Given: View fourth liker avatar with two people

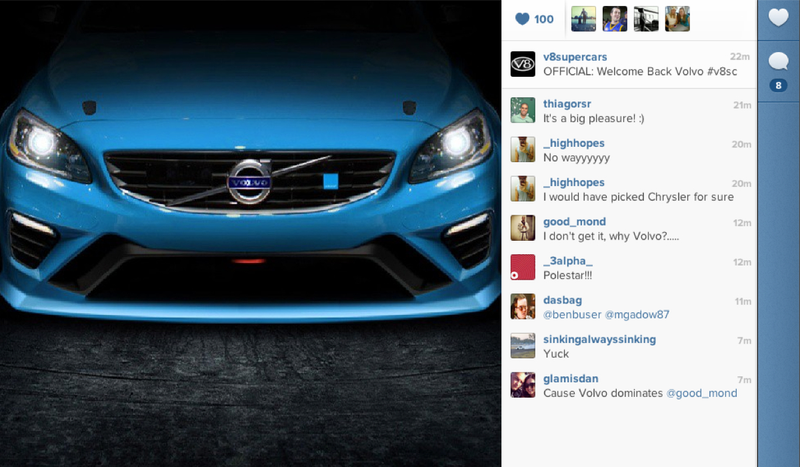Looking at the screenshot, I should tap(677, 19).
